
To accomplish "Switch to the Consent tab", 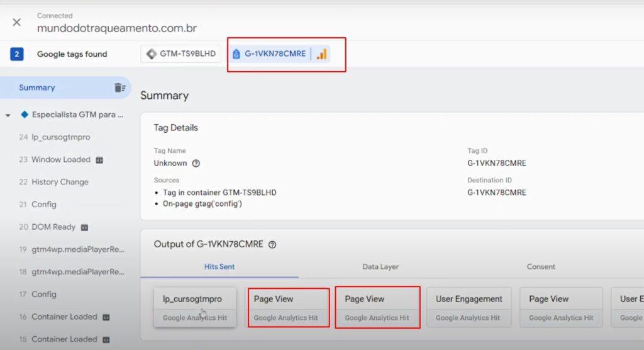I will click(541, 267).
